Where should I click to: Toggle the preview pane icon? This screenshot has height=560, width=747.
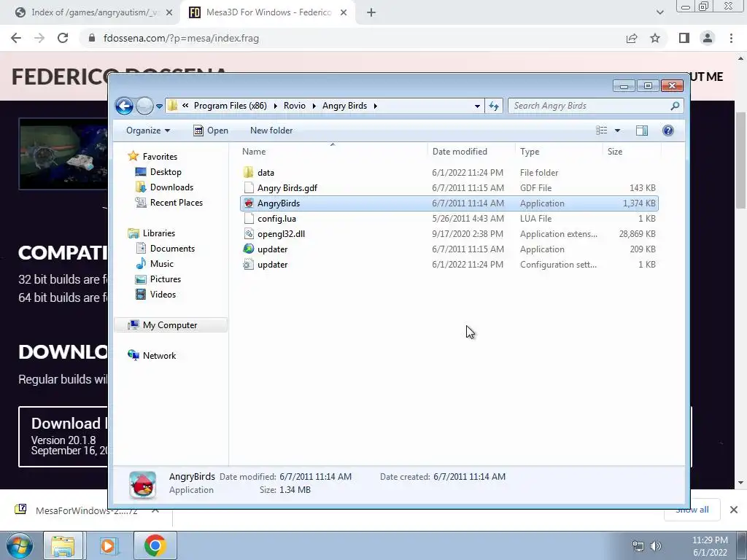click(x=642, y=131)
